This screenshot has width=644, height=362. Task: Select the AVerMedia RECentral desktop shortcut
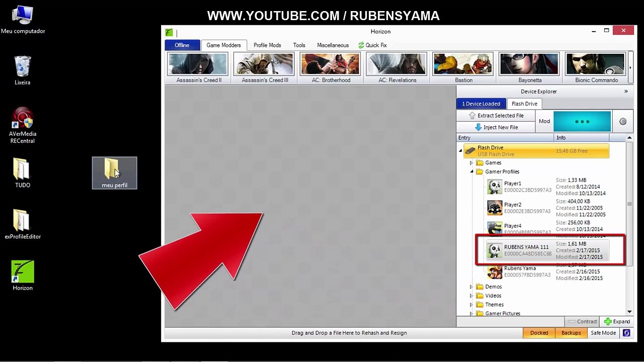coord(23,126)
